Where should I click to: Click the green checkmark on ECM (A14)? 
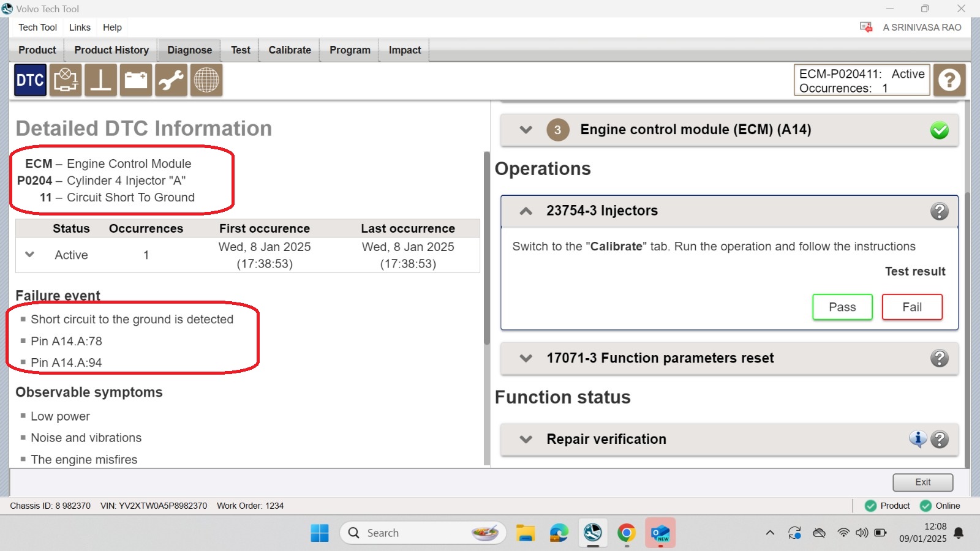[939, 130]
